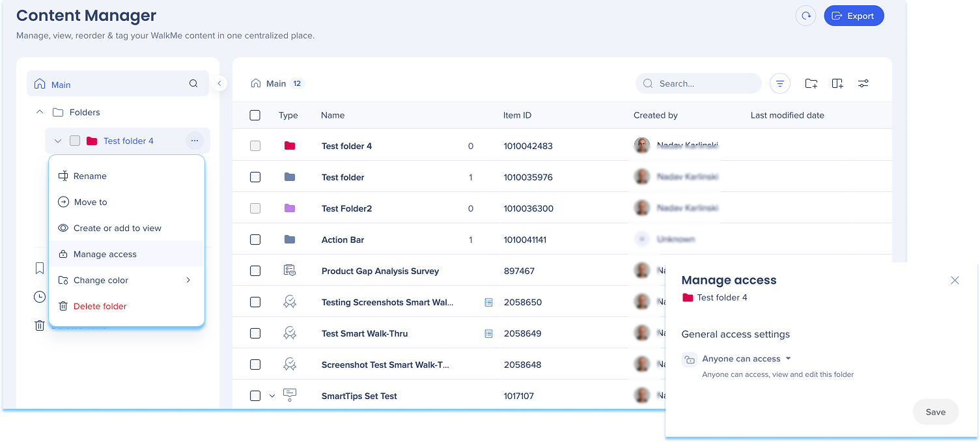Expand the SmartTips Set Test row
Screen dimensions: 980x442
(x=272, y=396)
